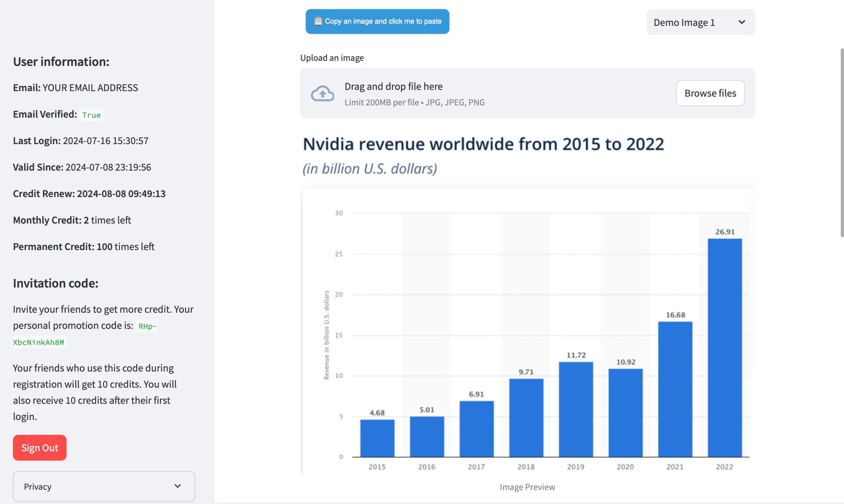The image size is (844, 504).
Task: Click the 2019 bar labeled 11.72
Action: pos(575,409)
